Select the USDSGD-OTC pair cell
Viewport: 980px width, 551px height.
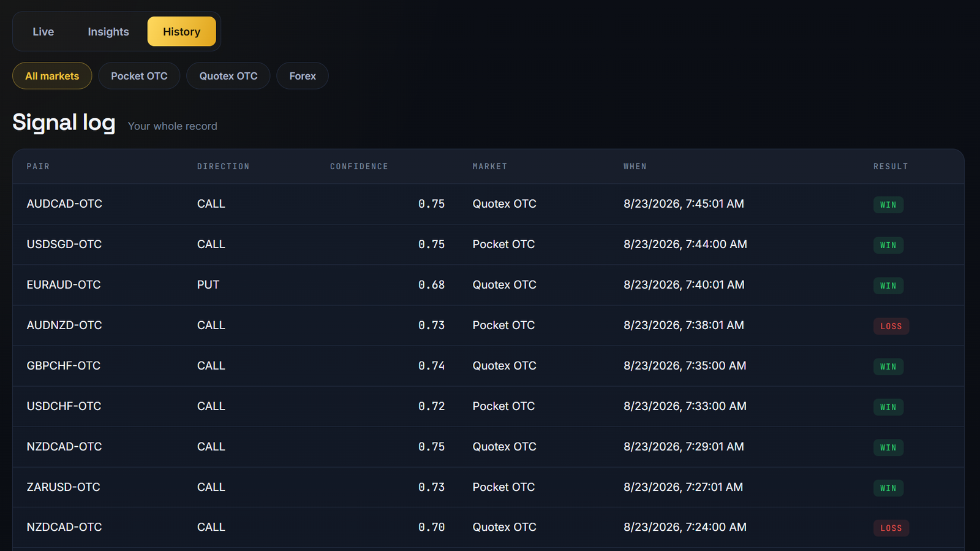coord(64,244)
